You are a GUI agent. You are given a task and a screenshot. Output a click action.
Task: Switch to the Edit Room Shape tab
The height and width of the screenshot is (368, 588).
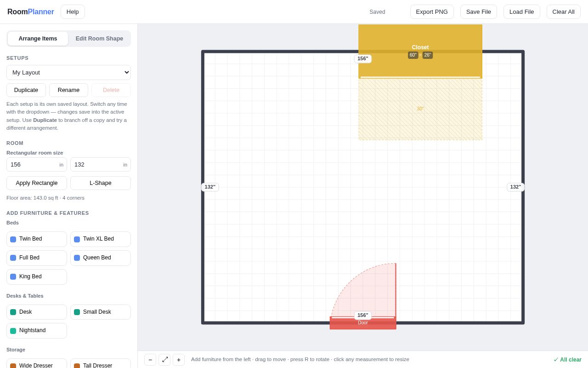99,39
